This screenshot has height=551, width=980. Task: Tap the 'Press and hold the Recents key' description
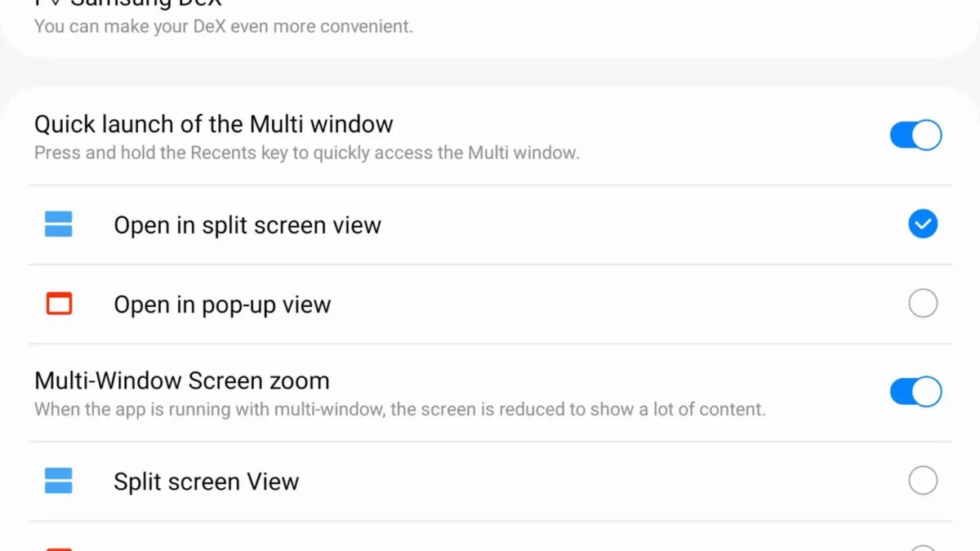click(306, 153)
